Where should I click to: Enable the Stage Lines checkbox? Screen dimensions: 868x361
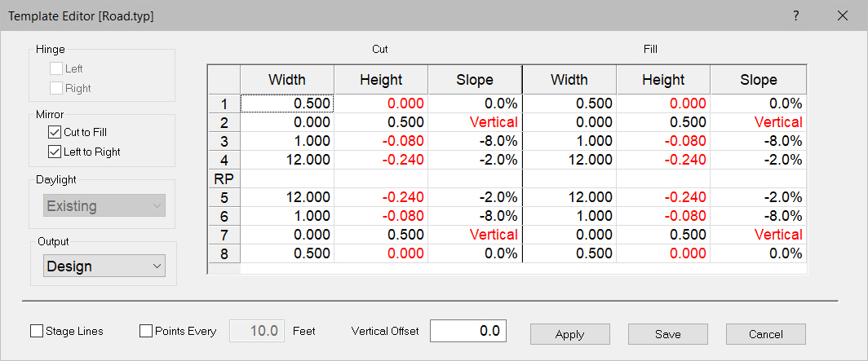tap(37, 332)
